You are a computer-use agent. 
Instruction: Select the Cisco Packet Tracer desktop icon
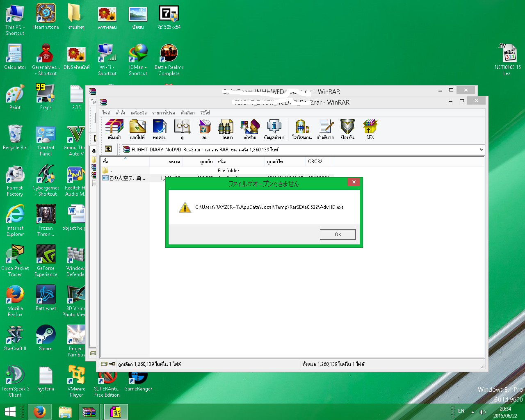pos(15,260)
